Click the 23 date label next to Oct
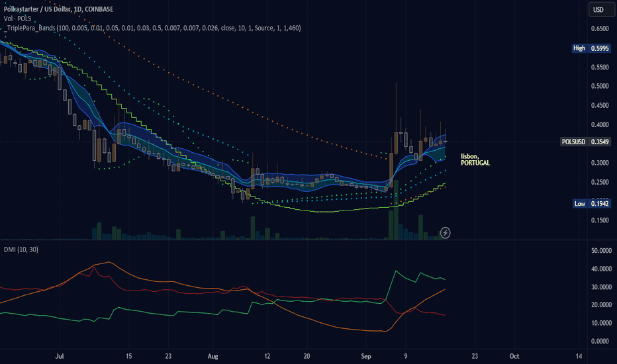Image resolution: width=617 pixels, height=364 pixels. (475, 356)
